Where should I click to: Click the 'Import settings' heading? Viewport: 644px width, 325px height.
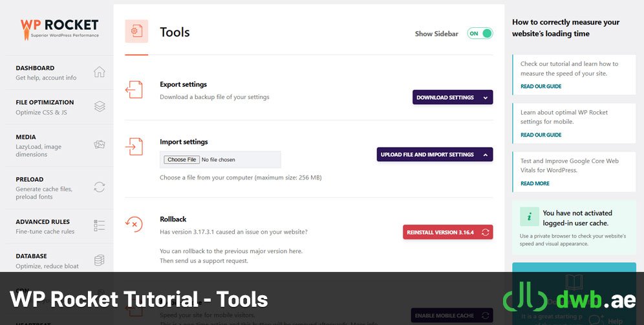[x=184, y=142]
